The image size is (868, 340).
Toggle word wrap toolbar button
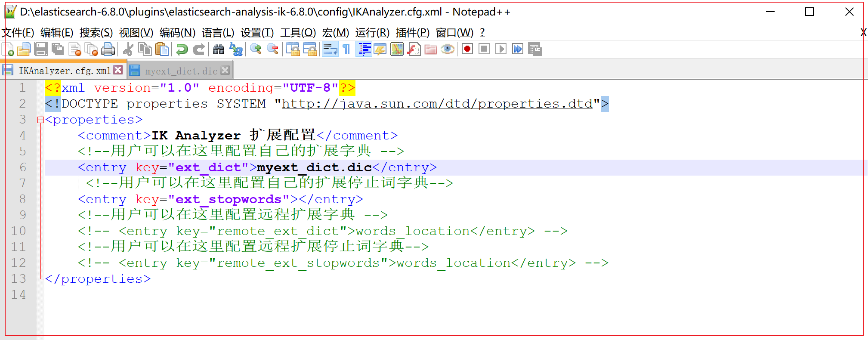(330, 49)
